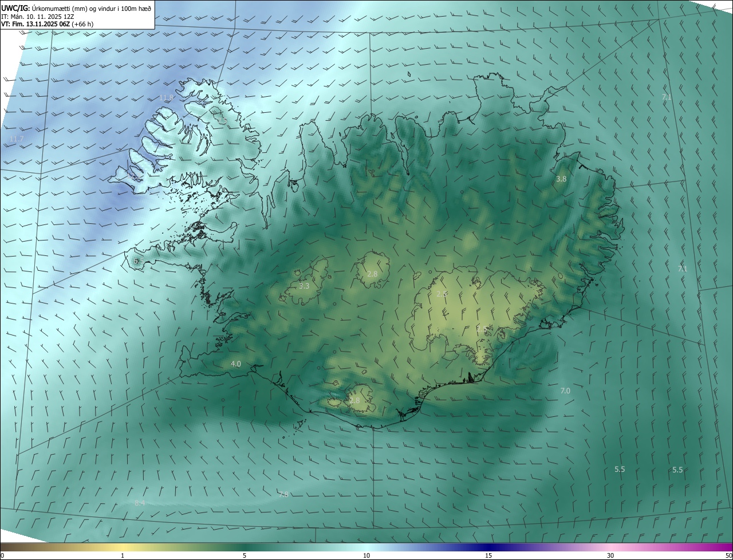
Task: Pick the 7.8 value on the map
Action: pos(283,494)
